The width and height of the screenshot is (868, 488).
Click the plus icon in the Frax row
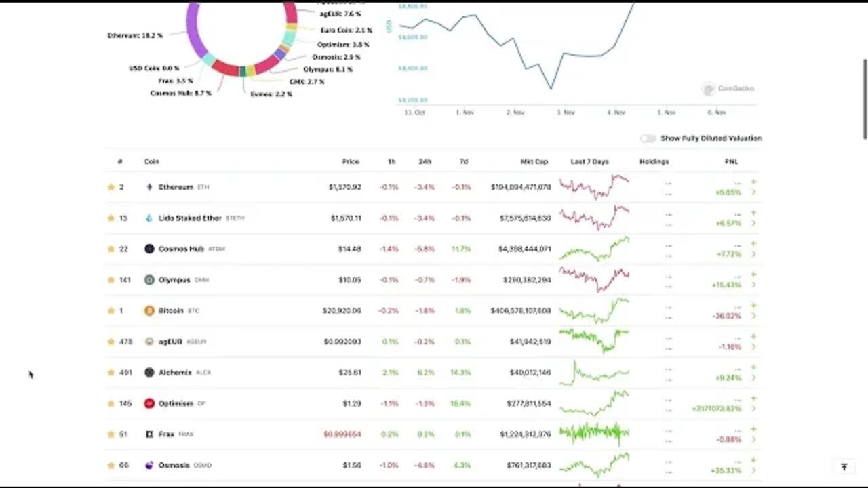click(753, 429)
